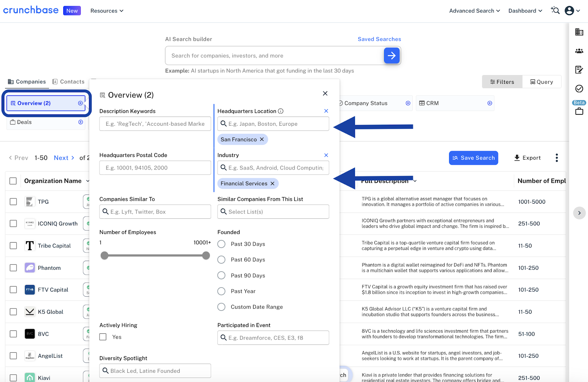Add Deals filter plus icon
The height and width of the screenshot is (382, 588).
click(80, 122)
